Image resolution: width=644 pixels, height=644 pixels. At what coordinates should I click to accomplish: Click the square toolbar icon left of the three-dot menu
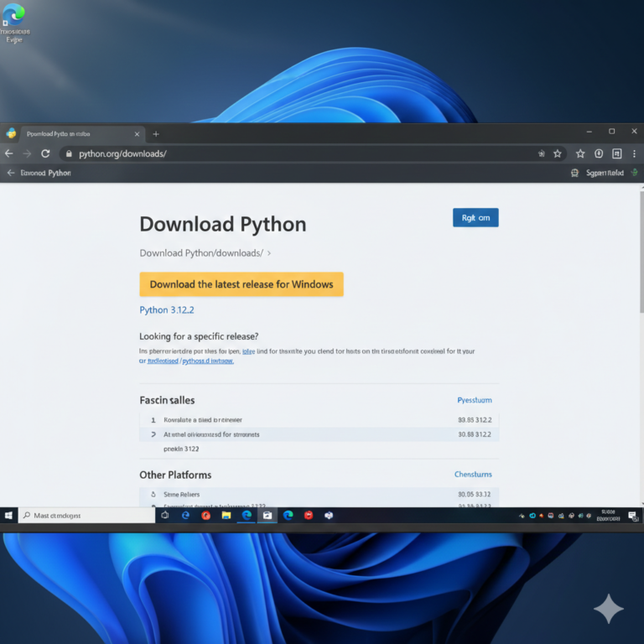coord(617,153)
